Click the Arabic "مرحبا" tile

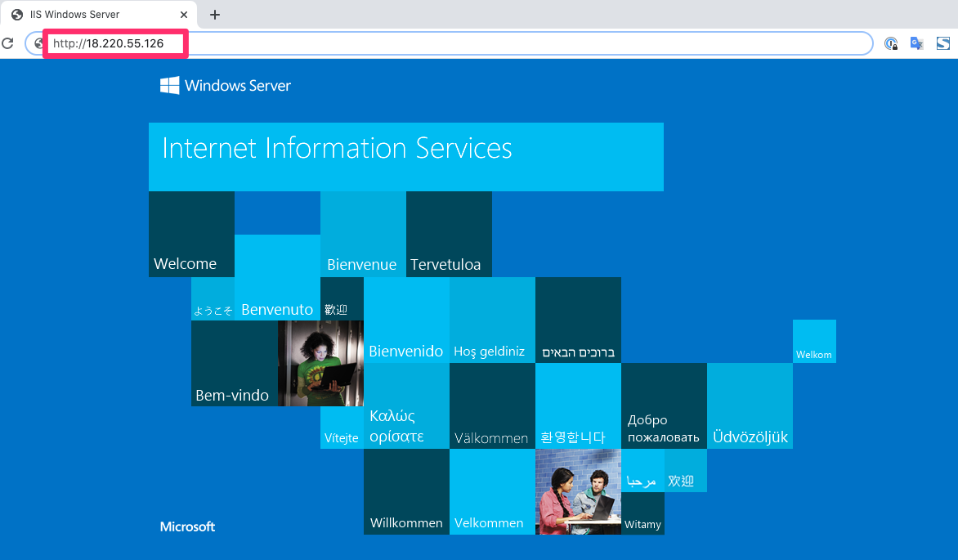pos(642,470)
